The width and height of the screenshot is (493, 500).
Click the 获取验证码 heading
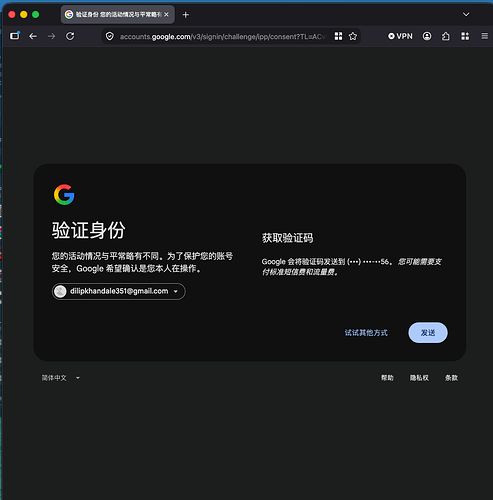(287, 238)
